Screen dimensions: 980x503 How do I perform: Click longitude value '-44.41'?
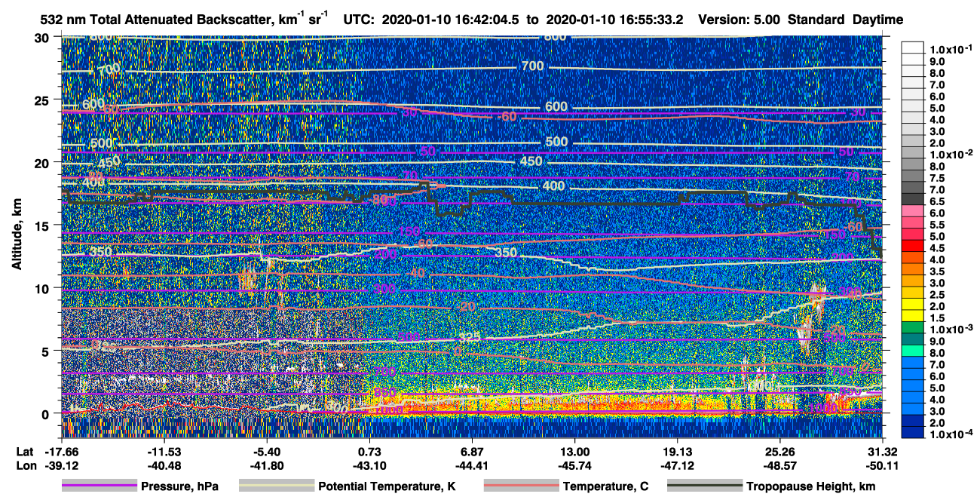coord(472,465)
